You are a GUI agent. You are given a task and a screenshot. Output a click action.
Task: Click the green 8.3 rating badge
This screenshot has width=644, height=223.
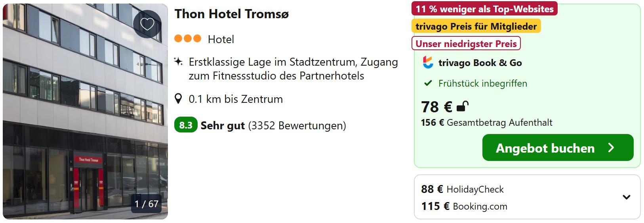(x=186, y=125)
